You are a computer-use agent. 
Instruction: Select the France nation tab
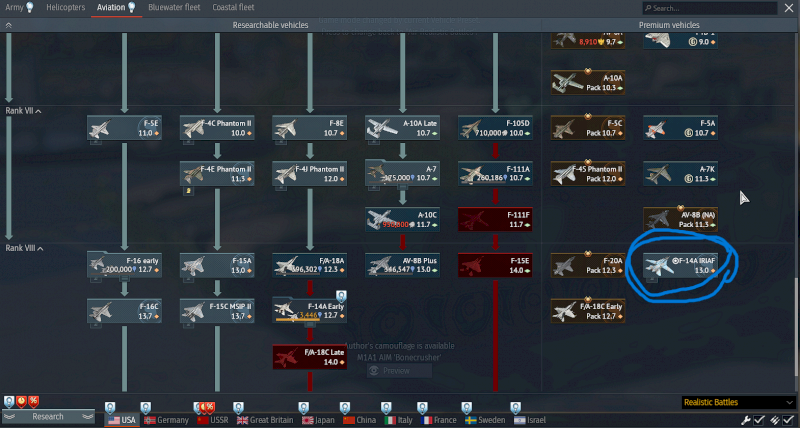[x=439, y=420]
